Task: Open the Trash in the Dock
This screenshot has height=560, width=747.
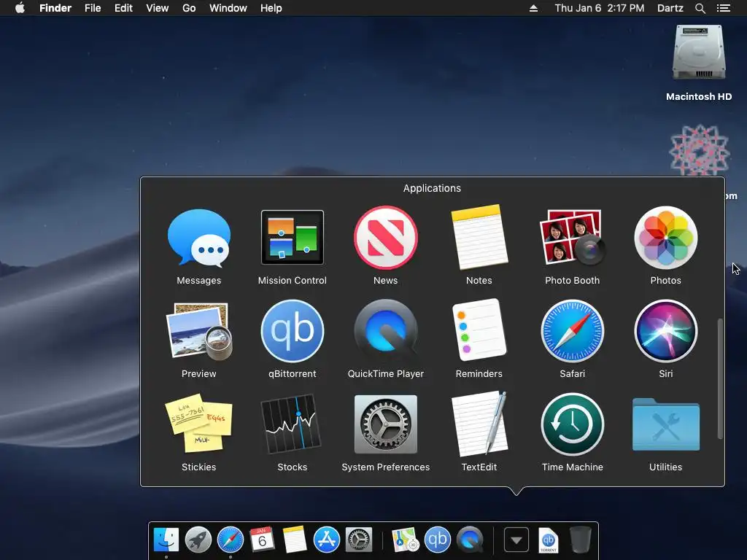Action: (x=580, y=540)
